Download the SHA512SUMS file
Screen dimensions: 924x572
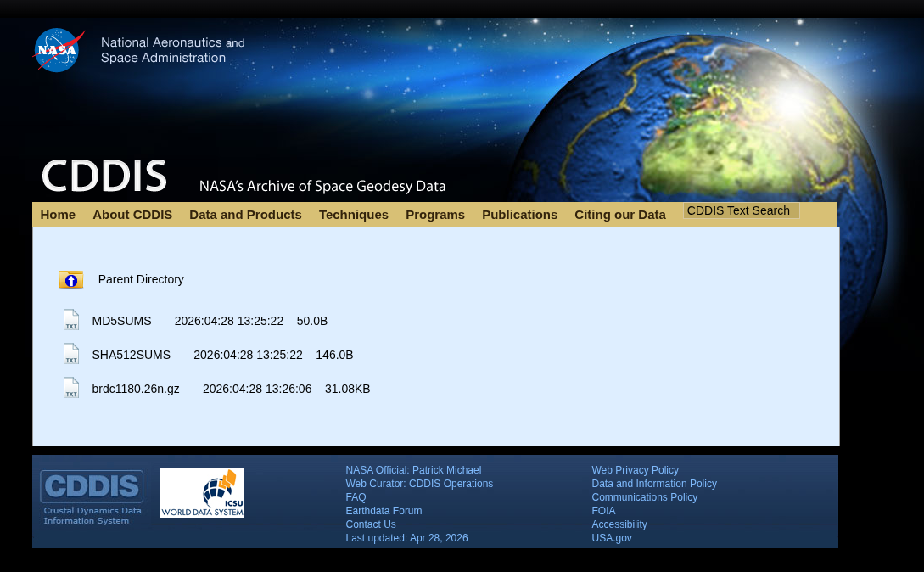coord(131,355)
